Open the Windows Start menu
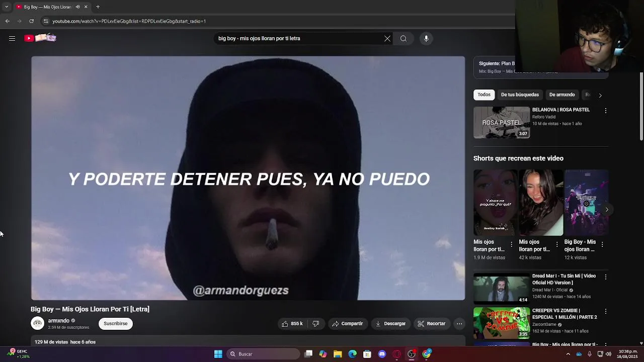This screenshot has height=362, width=644. (x=218, y=354)
